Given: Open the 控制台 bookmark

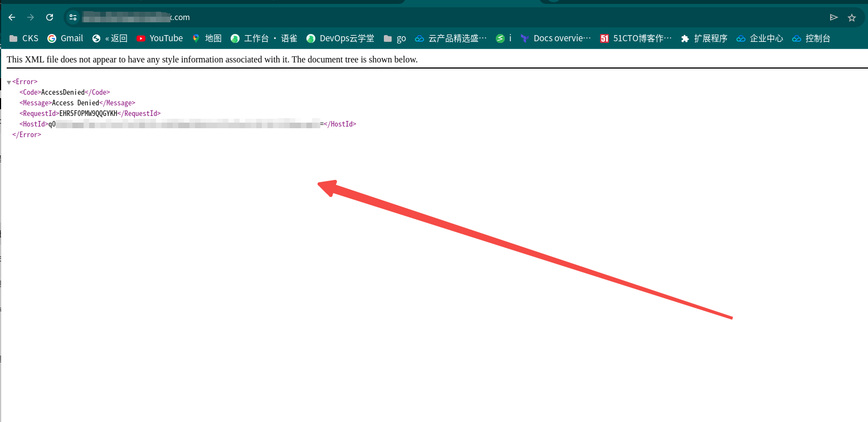Looking at the screenshot, I should 811,38.
